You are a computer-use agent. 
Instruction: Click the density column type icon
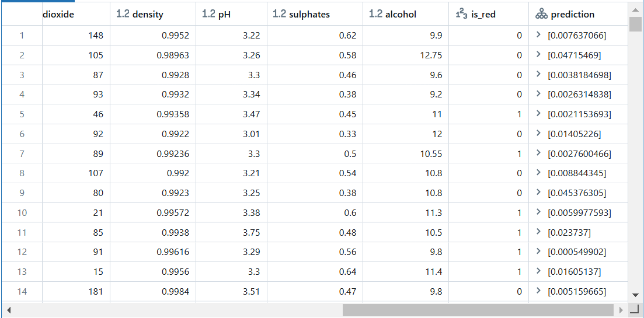(x=123, y=15)
